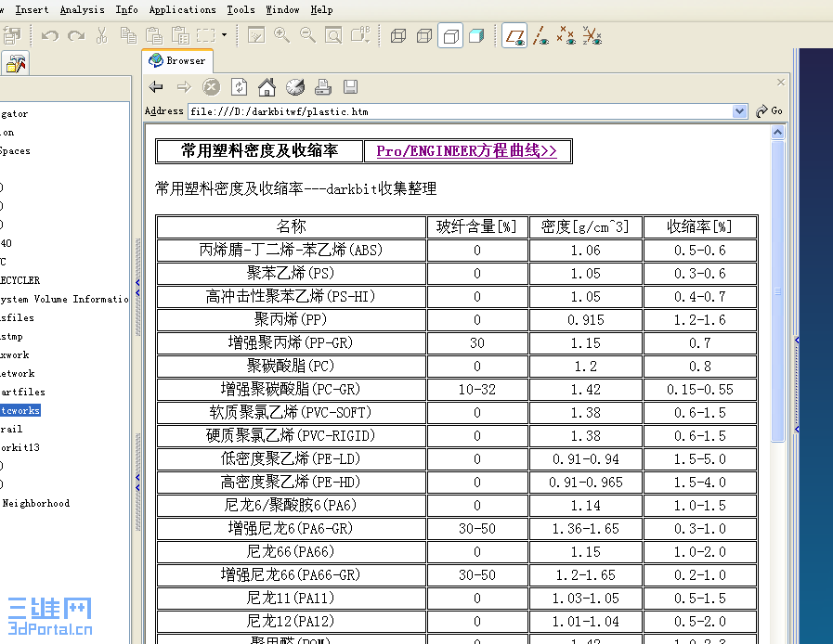Viewport: 833px width, 644px height.
Task: Select Hidden Line display style
Action: [x=424, y=35]
